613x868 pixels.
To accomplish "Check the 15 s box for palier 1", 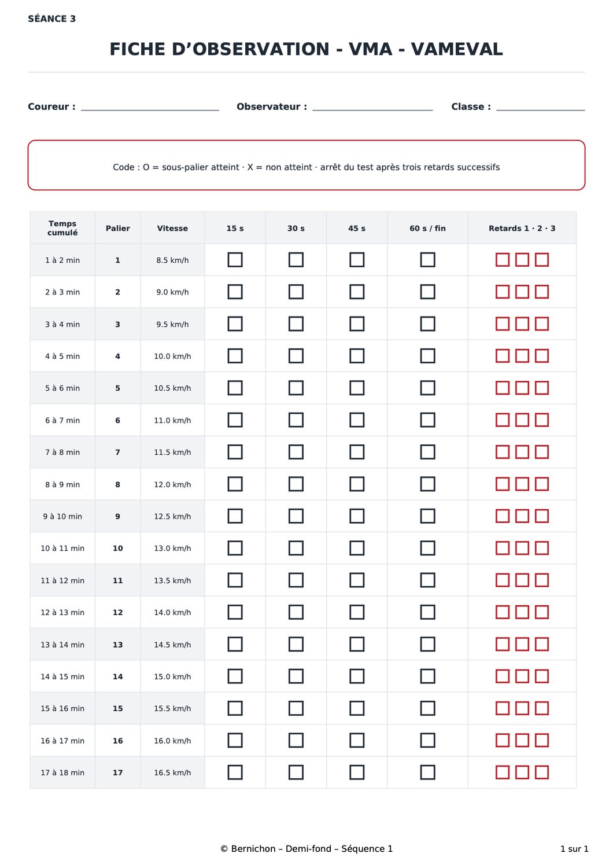I will tap(235, 260).
